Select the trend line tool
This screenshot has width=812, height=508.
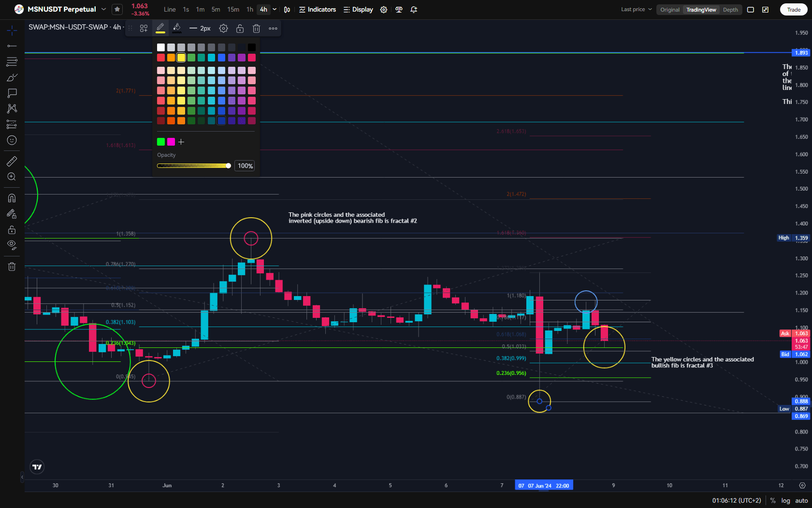click(12, 46)
